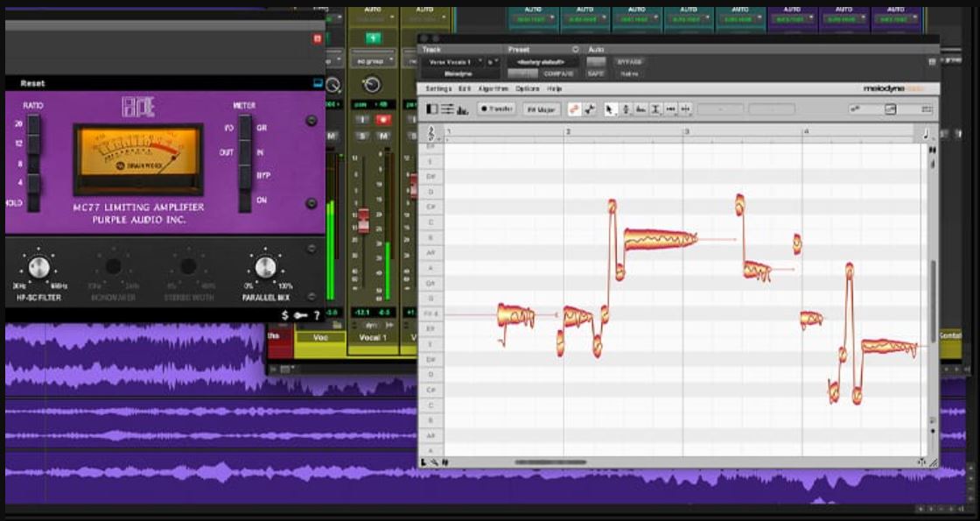Toggle input monitor on Vocal 1 channel
Viewport: 980px width, 521px height.
pos(363,119)
